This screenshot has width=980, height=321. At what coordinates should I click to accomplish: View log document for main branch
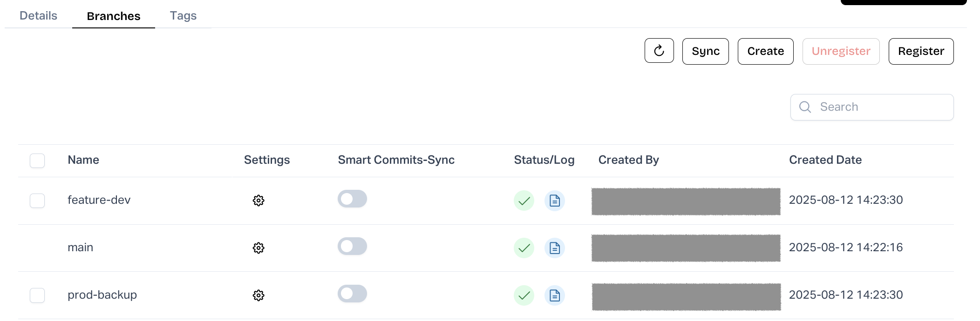pyautogui.click(x=554, y=248)
